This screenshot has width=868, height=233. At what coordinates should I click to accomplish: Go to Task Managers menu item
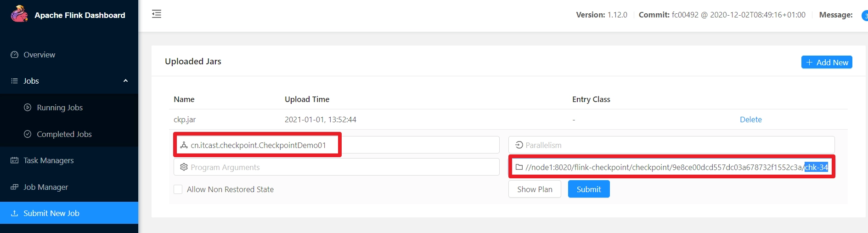(49, 160)
